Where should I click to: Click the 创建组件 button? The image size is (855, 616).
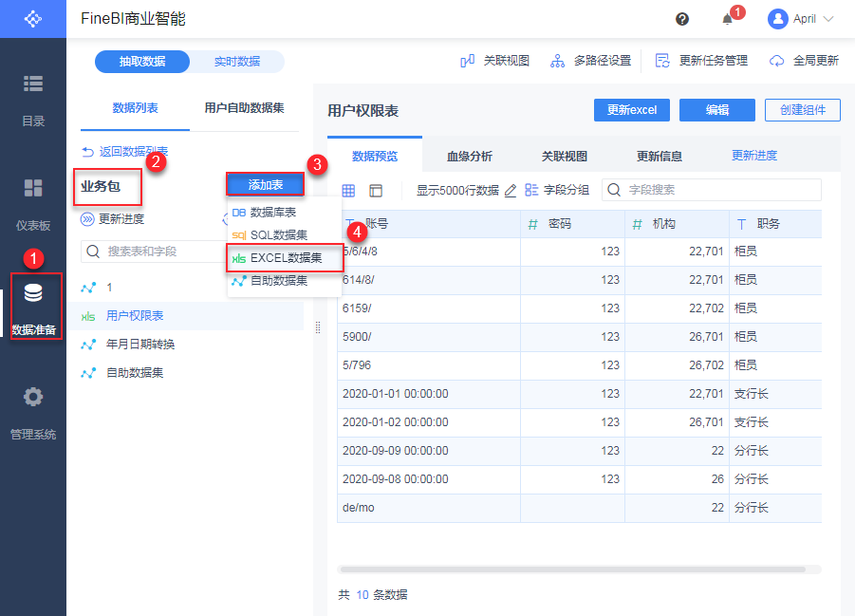point(802,110)
